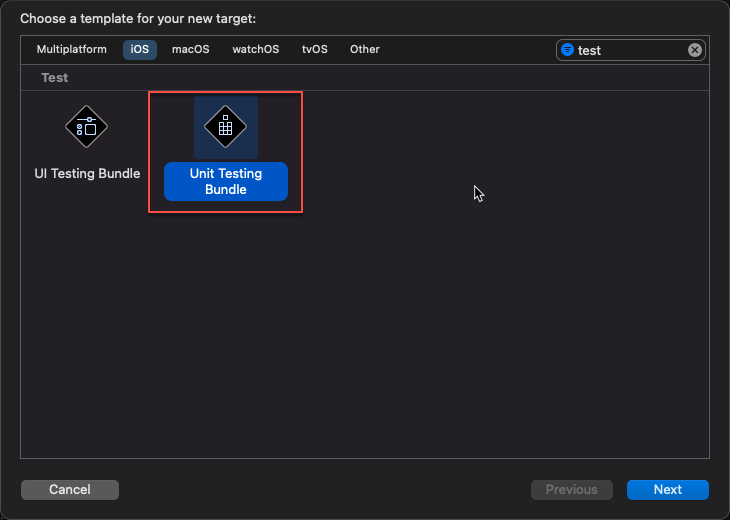Select the UI Testing Bundle template icon
730x520 pixels.
[87, 127]
